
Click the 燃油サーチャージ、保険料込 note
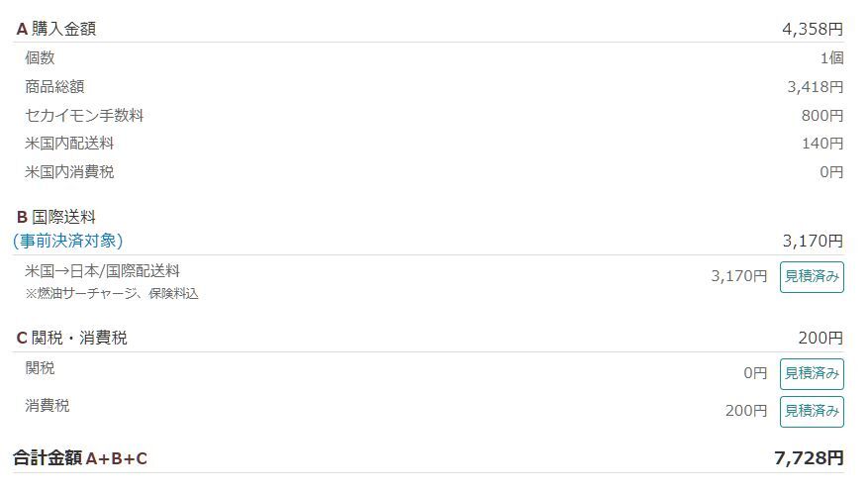point(112,294)
